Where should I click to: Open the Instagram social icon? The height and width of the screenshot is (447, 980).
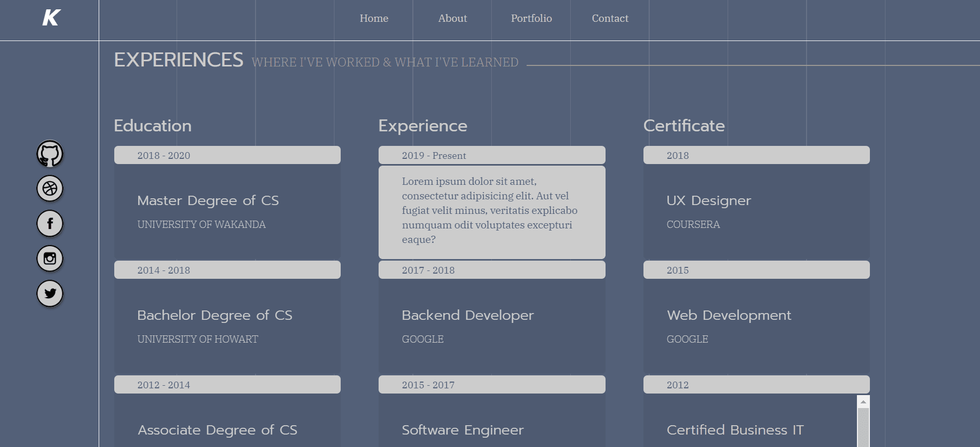[50, 259]
